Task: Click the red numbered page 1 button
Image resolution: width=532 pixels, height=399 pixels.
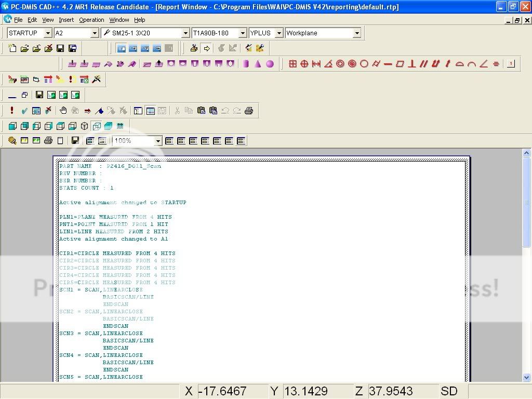Action: point(511,63)
